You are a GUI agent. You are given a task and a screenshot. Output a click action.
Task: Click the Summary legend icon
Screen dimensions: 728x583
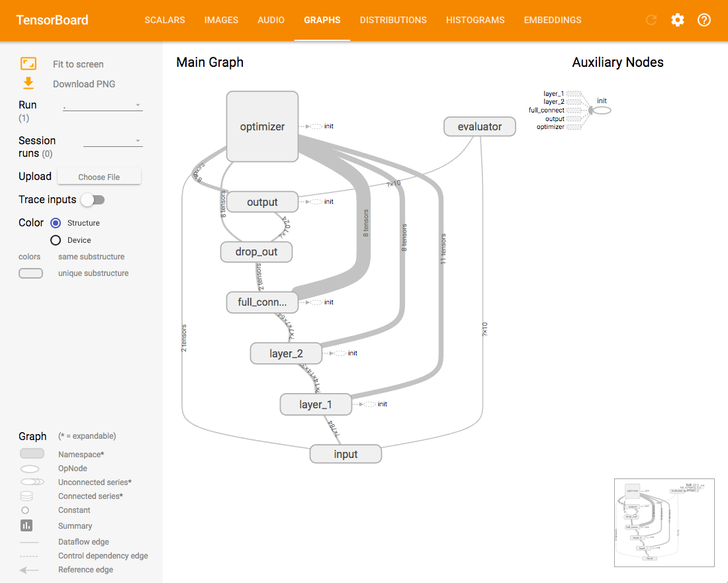tap(26, 525)
